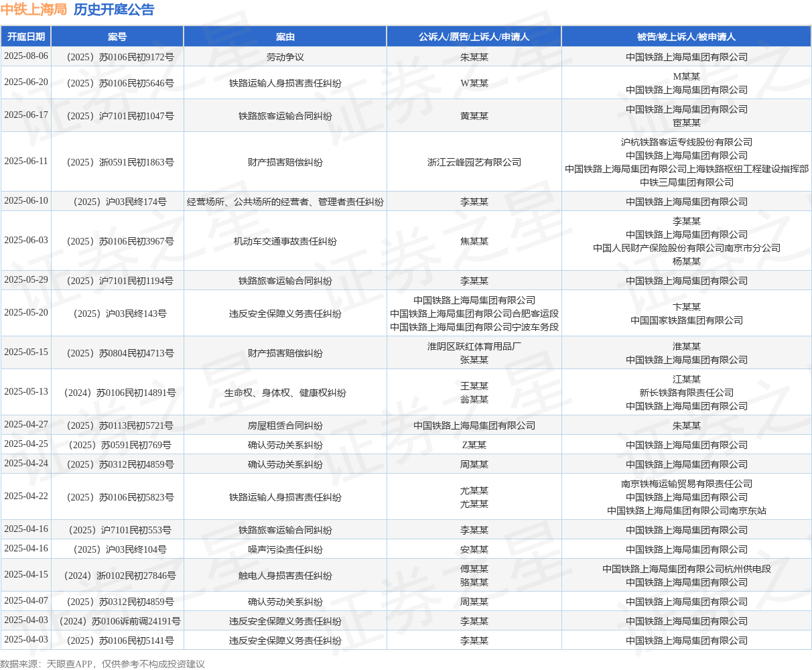812x670 pixels.
Task: Open case (2025)浙0591民初1863号
Action: (x=117, y=162)
